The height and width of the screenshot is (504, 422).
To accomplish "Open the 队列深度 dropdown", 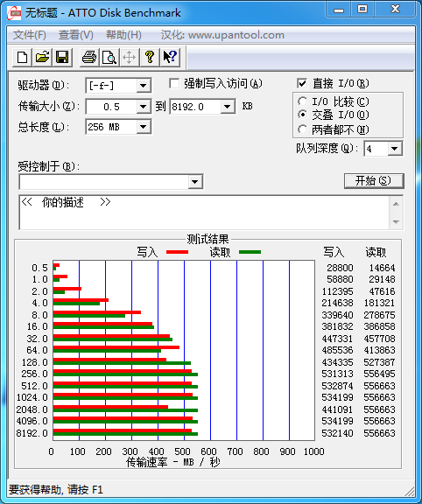I will point(395,149).
